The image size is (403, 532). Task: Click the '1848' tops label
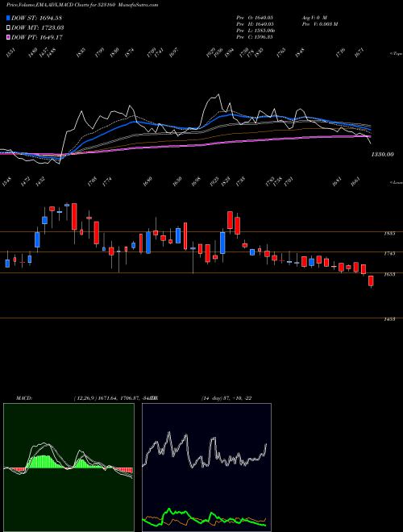click(x=300, y=52)
